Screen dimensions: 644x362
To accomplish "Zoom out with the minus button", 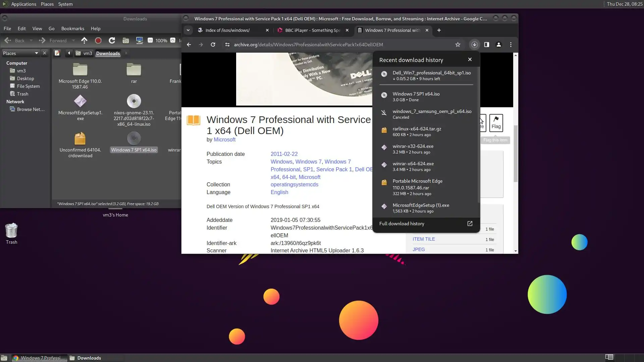I will [x=150, y=41].
